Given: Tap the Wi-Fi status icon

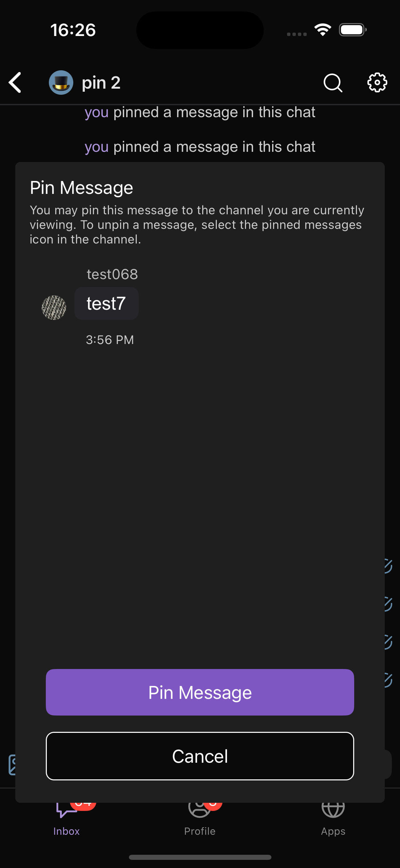Looking at the screenshot, I should point(323,30).
